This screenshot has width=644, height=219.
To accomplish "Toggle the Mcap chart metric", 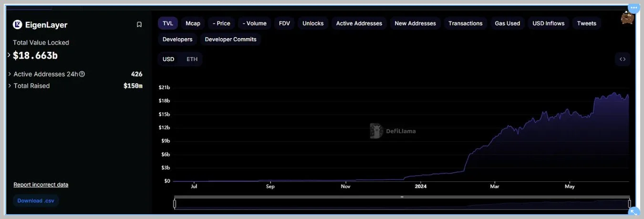I will (x=193, y=23).
